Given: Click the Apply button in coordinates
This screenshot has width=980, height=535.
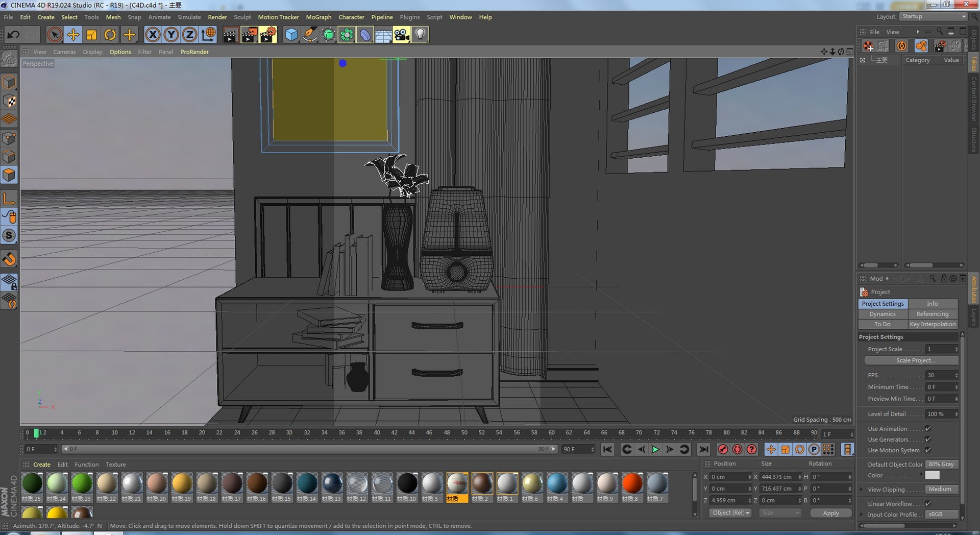Looking at the screenshot, I should click(x=830, y=513).
